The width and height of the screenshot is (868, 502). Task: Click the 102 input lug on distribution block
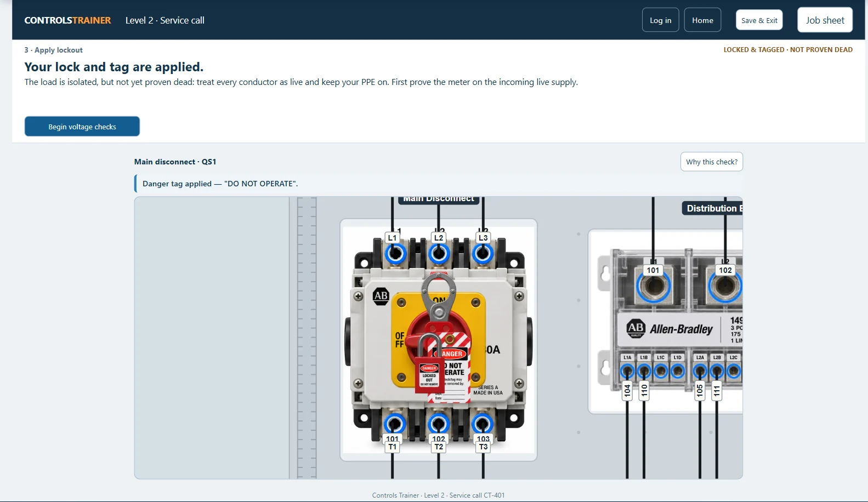point(725,286)
